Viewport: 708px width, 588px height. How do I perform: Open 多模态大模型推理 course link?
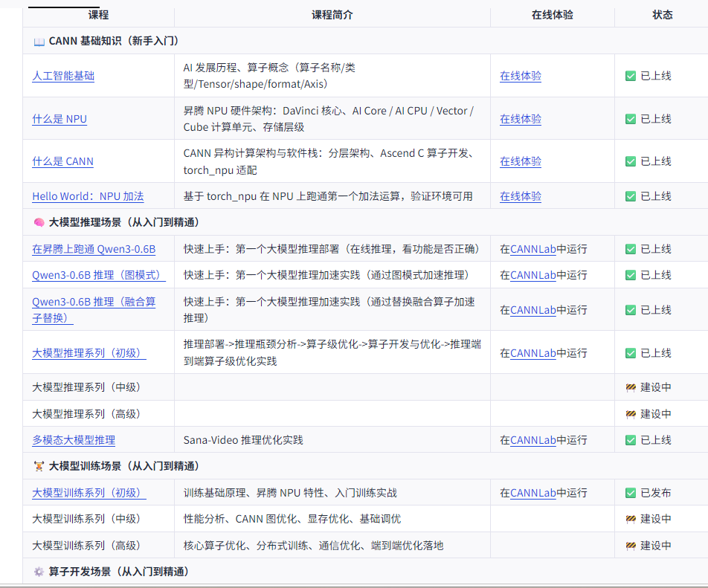coord(74,440)
